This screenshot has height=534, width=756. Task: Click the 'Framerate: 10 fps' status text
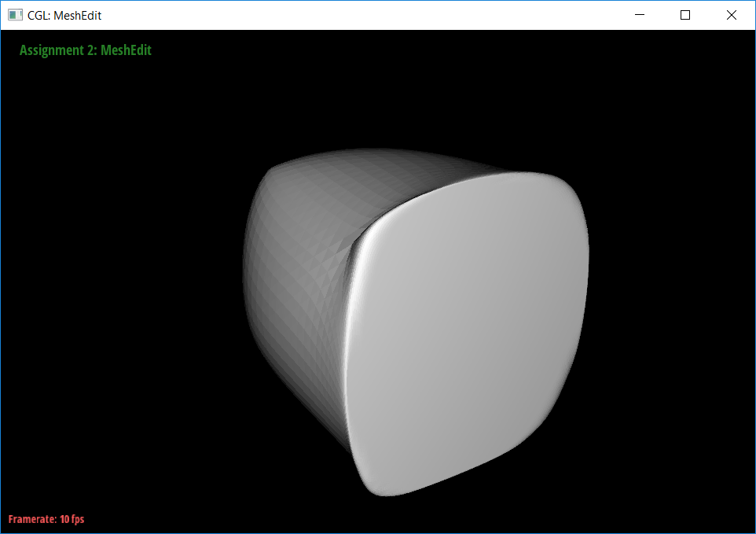tap(46, 519)
